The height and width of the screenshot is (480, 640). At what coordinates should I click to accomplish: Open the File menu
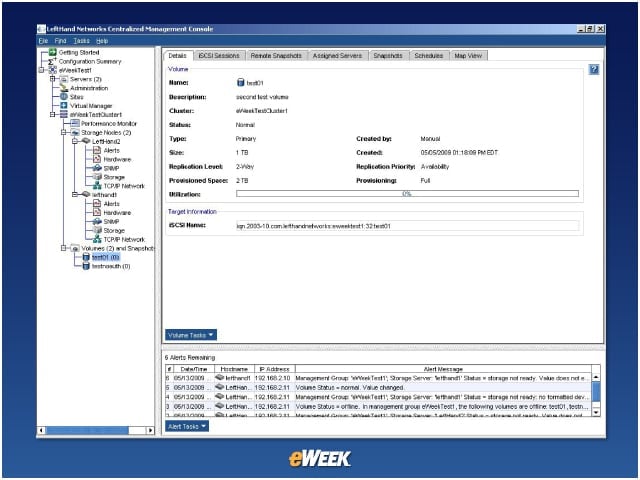click(x=43, y=41)
